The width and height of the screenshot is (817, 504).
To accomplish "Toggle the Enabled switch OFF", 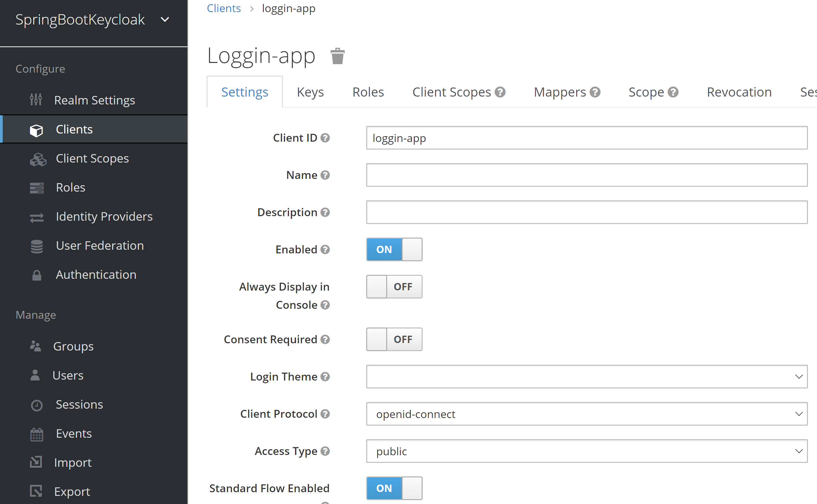I will click(393, 249).
